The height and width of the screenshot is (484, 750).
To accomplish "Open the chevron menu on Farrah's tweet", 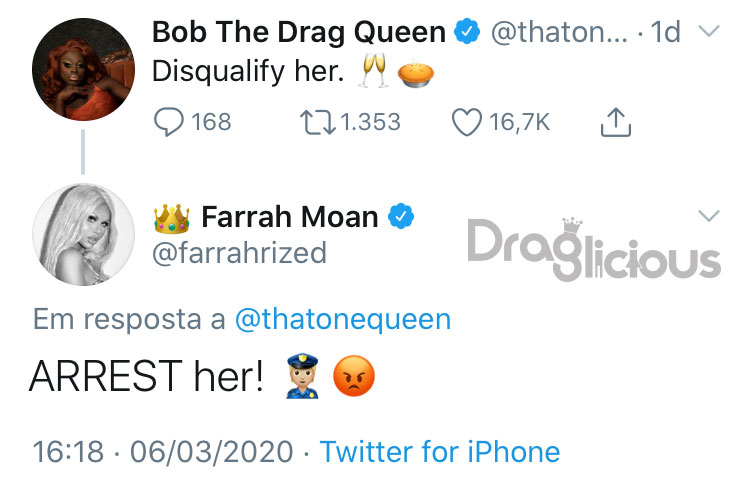I will click(x=709, y=216).
